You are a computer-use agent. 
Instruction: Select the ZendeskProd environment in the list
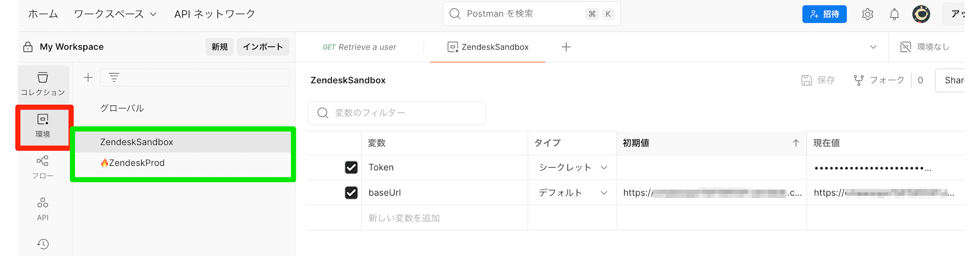pos(183,163)
